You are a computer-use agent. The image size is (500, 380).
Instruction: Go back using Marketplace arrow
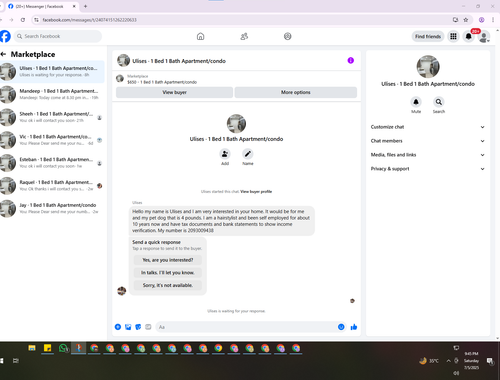coord(3,54)
